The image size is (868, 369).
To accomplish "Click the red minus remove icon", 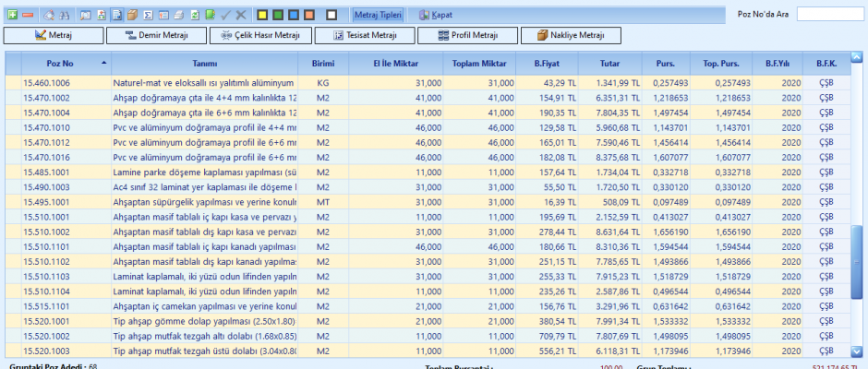I will [28, 15].
